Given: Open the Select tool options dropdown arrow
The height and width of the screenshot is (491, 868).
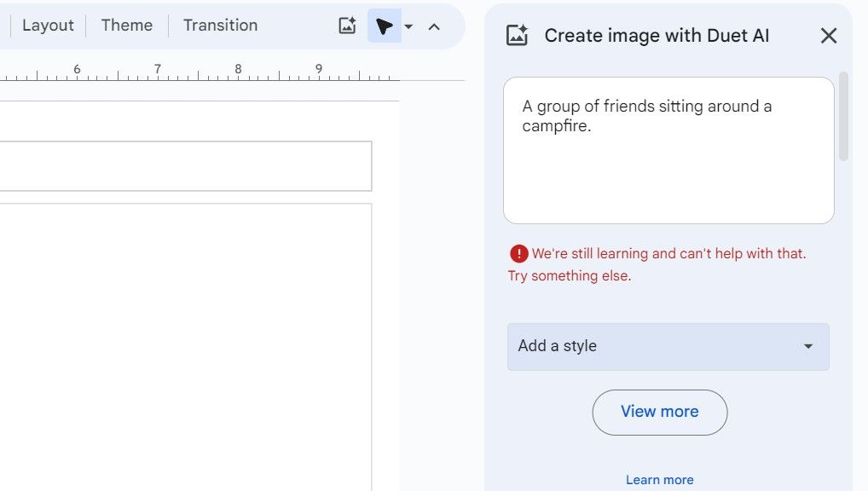Looking at the screenshot, I should (408, 26).
